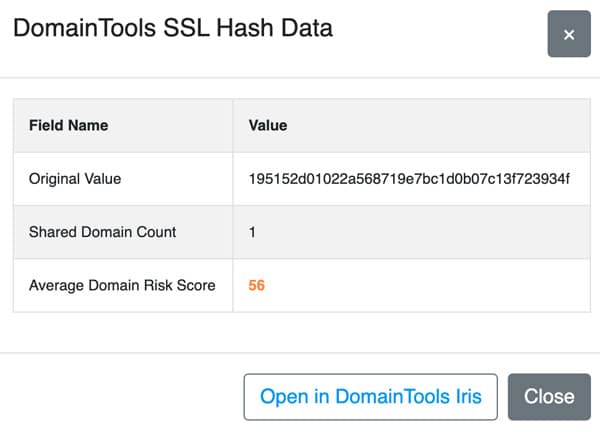This screenshot has width=600, height=432.
Task: Click empty space right of count value 1
Action: [421, 232]
